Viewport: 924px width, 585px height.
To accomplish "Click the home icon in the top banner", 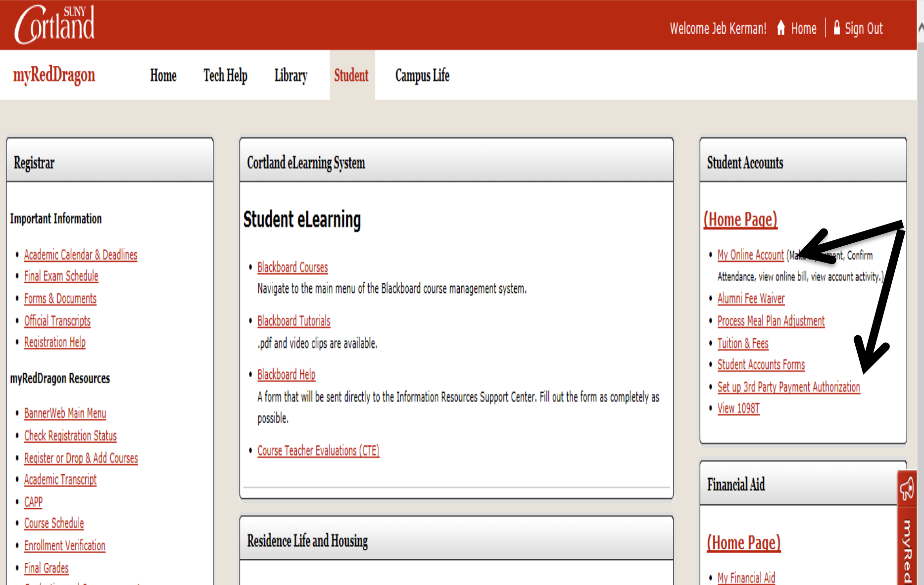I will coord(781,28).
